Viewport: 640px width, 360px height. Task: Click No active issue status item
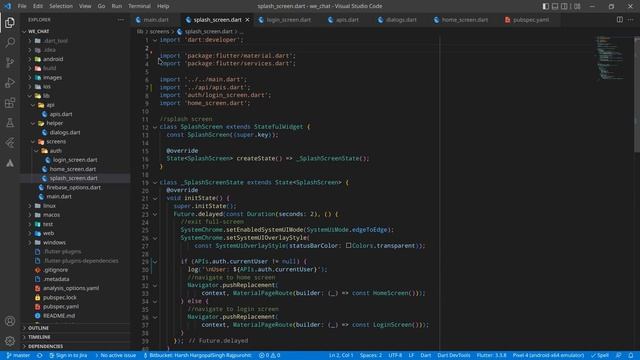point(116,356)
